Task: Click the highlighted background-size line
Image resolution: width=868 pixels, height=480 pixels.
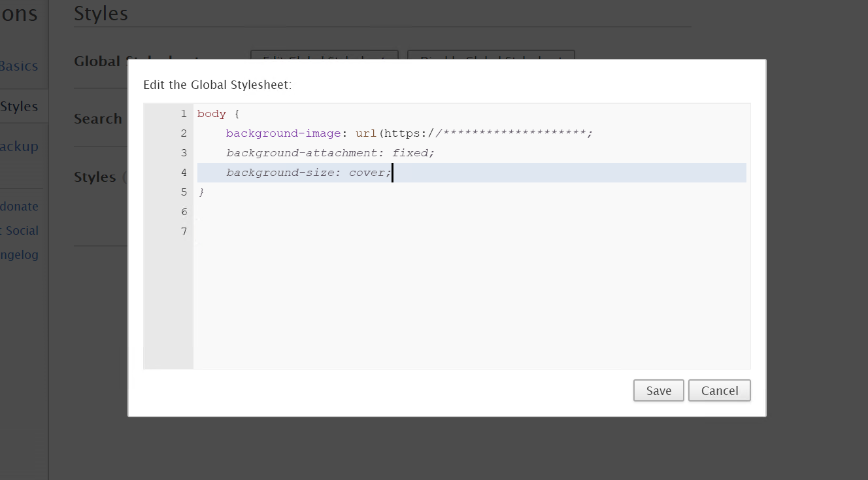Action: click(x=308, y=172)
